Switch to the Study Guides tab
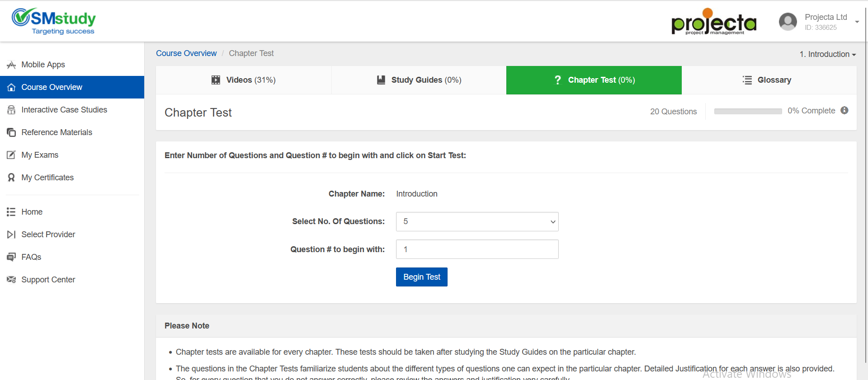868x380 pixels. click(x=419, y=80)
